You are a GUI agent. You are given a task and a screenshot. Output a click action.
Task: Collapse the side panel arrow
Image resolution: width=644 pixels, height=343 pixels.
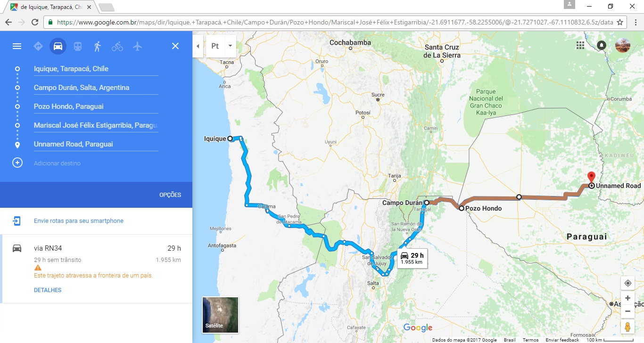[x=198, y=46]
